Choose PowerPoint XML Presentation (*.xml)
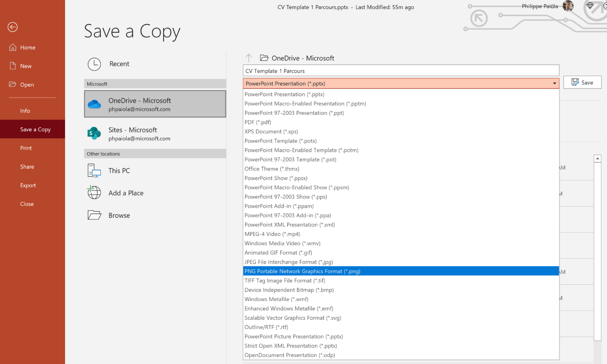Image resolution: width=607 pixels, height=364 pixels. [x=401, y=225]
